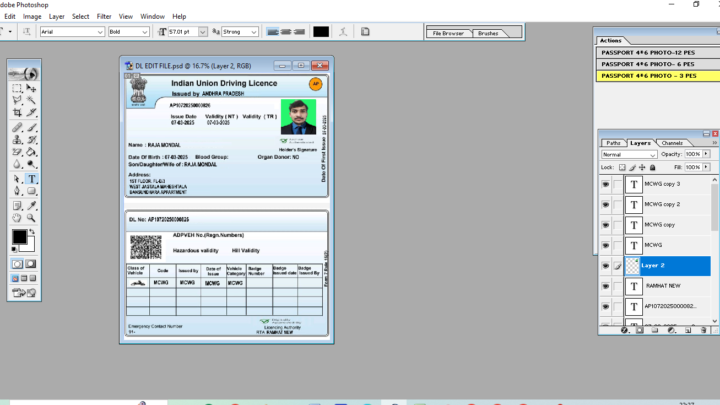Toggle Lock transparent pixels
This screenshot has height=405, width=720.
click(x=622, y=168)
